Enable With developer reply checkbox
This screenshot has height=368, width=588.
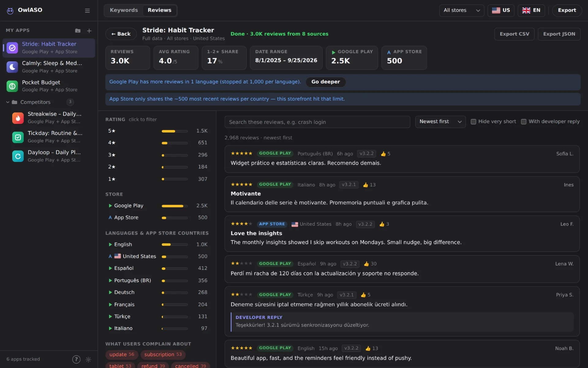pos(524,122)
